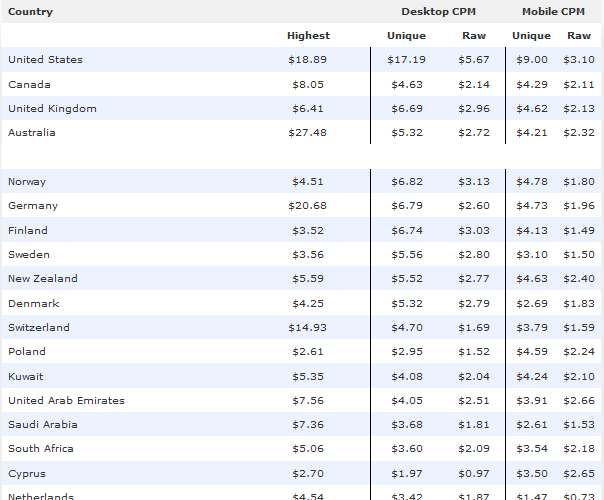This screenshot has width=604, height=500.
Task: Select the New Zealand country cell
Action: [x=42, y=279]
